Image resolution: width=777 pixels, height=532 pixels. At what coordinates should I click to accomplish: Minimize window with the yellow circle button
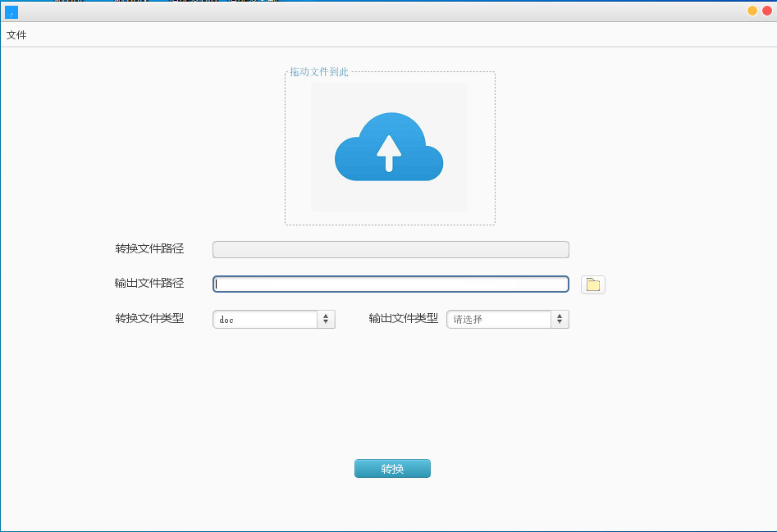coord(752,11)
